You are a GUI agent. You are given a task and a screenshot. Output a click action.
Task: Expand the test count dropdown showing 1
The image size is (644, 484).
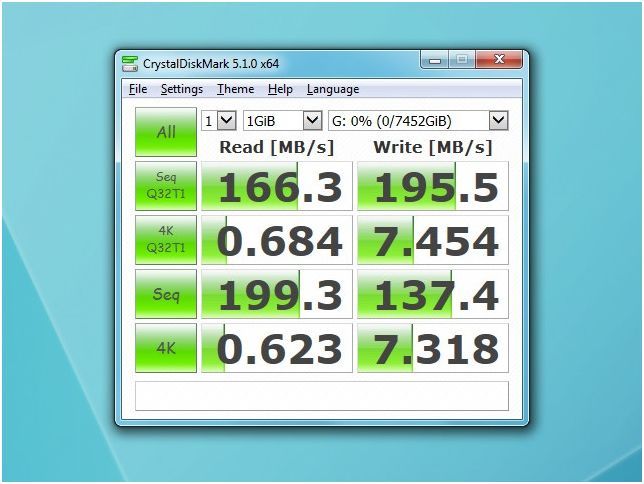[x=218, y=121]
